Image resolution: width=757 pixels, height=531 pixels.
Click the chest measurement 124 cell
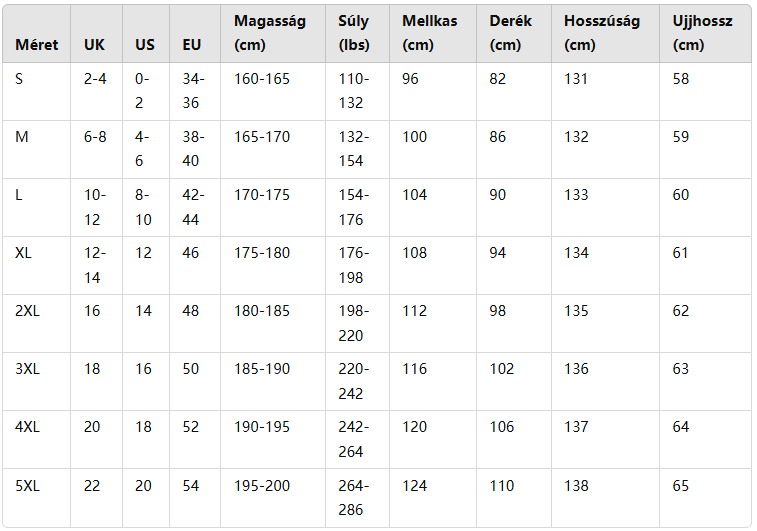(x=414, y=486)
